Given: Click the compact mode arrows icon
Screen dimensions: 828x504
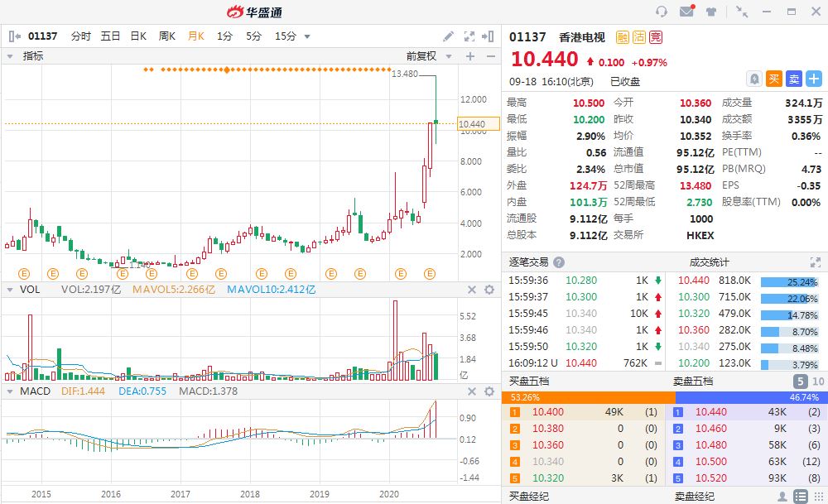Looking at the screenshot, I should coord(742,12).
